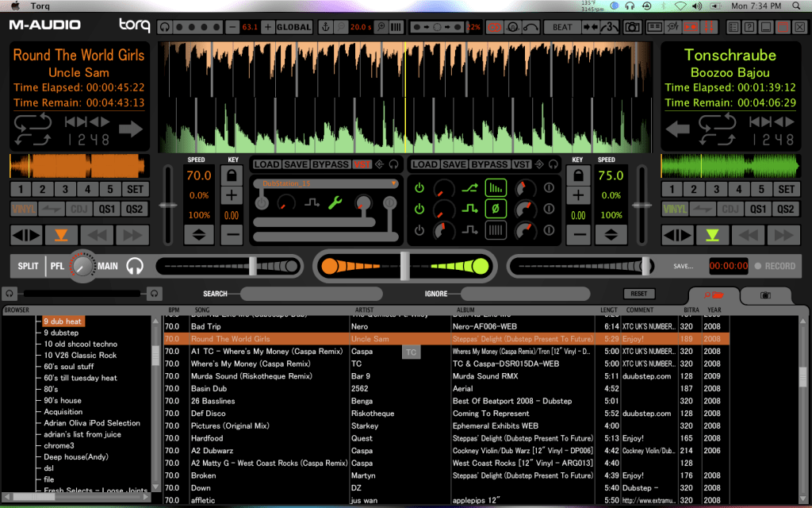Select the '9 dubstep' playlist in browser
The image size is (812, 508).
click(61, 333)
